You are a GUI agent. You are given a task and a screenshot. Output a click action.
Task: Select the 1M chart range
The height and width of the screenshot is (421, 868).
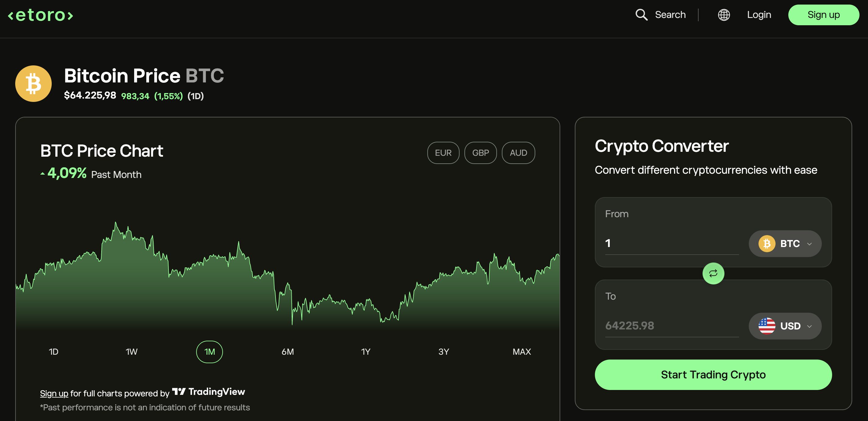pos(209,352)
